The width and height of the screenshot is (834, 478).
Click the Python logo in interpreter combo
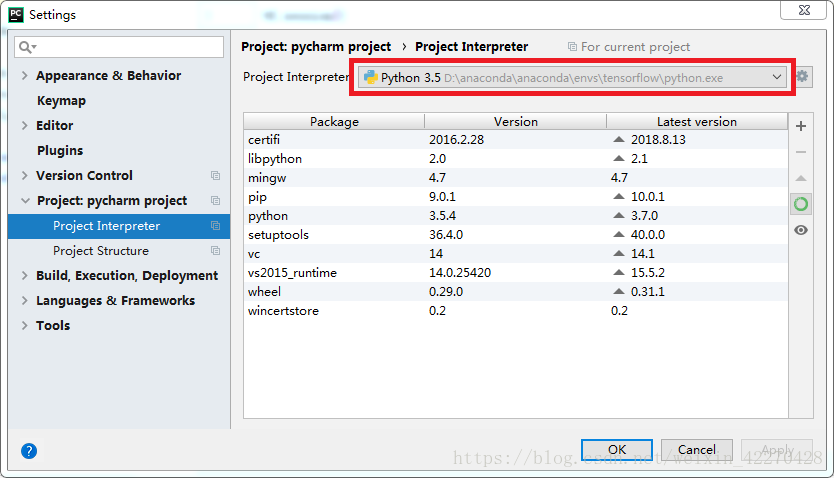click(371, 77)
